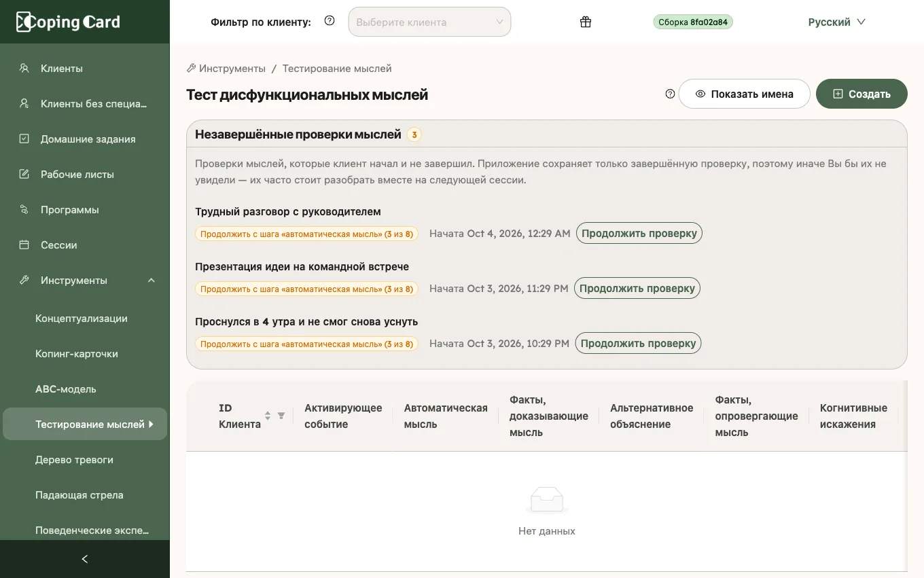Click the Клиенты sidebar icon
This screenshot has width=924, height=578.
coord(24,68)
